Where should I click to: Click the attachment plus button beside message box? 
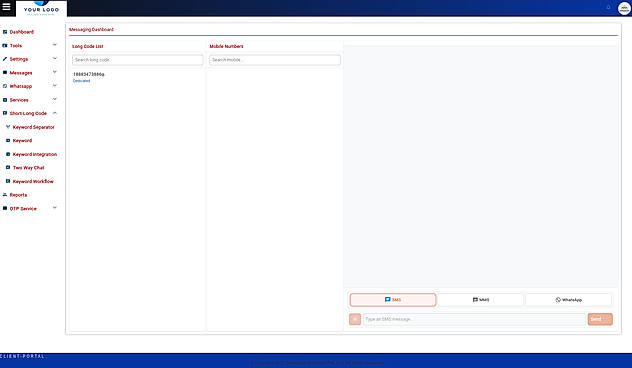355,319
